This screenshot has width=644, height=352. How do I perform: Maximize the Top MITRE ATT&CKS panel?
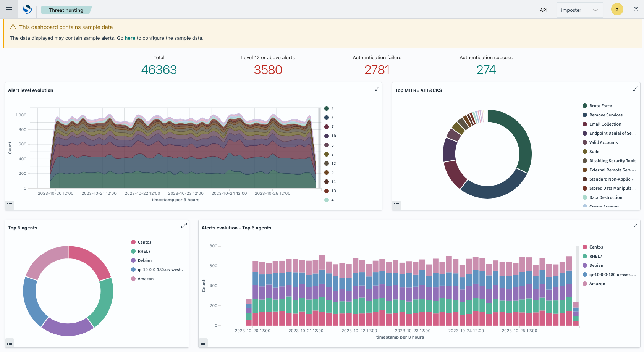click(x=636, y=88)
